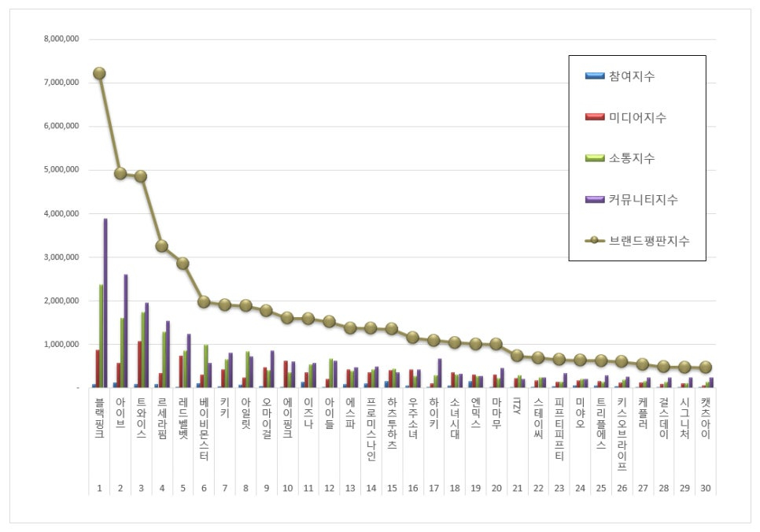
Task: Click the purple 커뮤니티지수 legend marker
Action: [594, 200]
